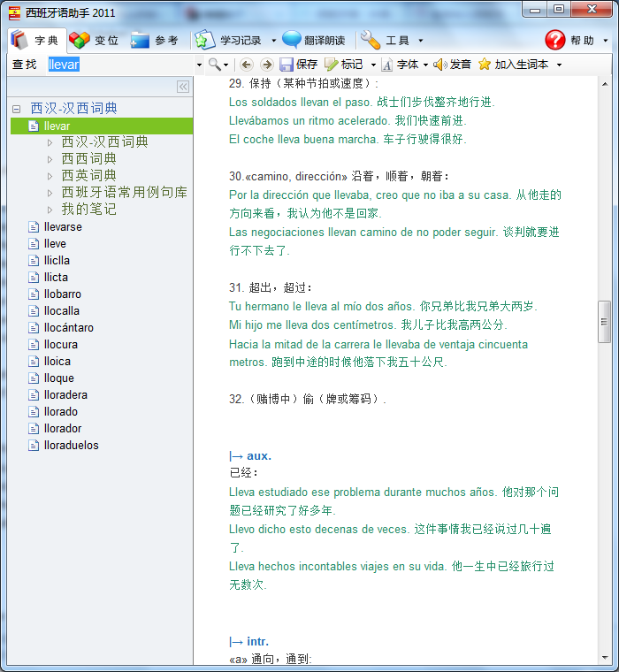Click the scrollbar down arrow
The image size is (619, 672).
click(605, 658)
